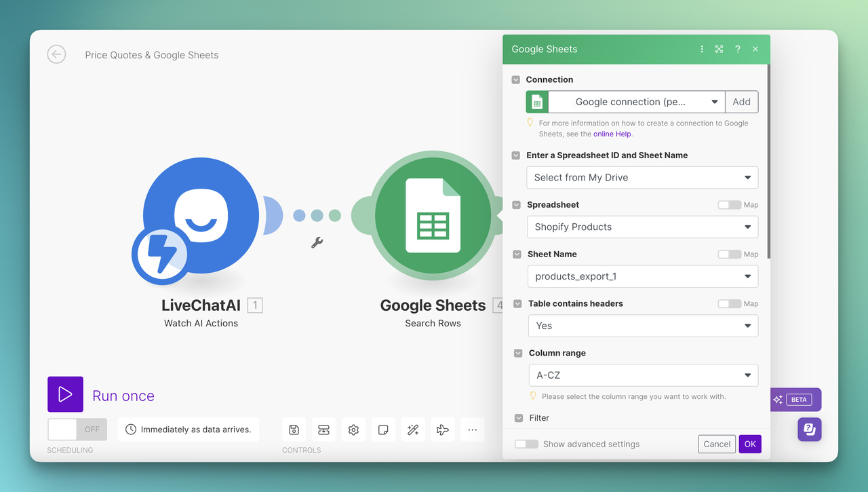Screen dimensions: 868x492
Task: Click the lightning instant trigger badge
Action: (161, 255)
